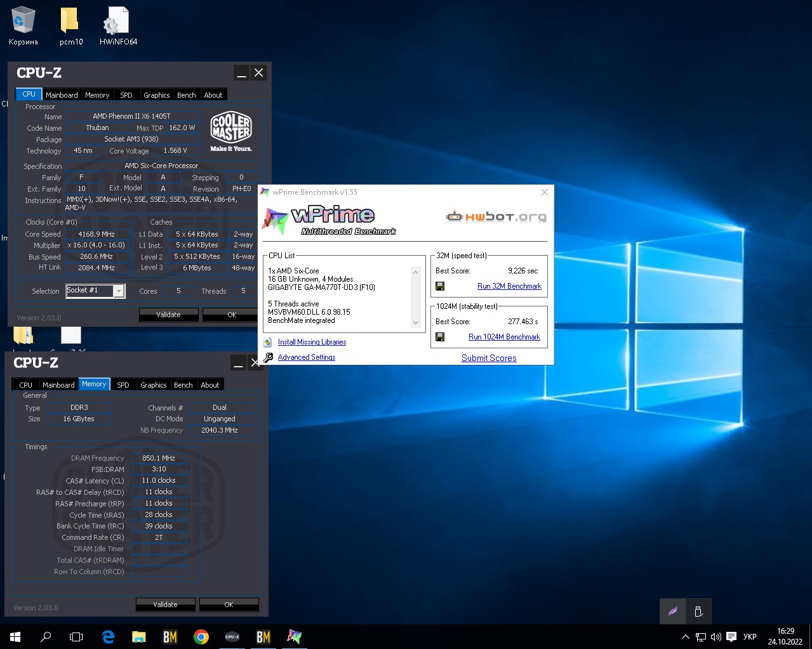The height and width of the screenshot is (649, 812).
Task: Click the Advanced Settings wrench icon
Action: pyautogui.click(x=268, y=357)
